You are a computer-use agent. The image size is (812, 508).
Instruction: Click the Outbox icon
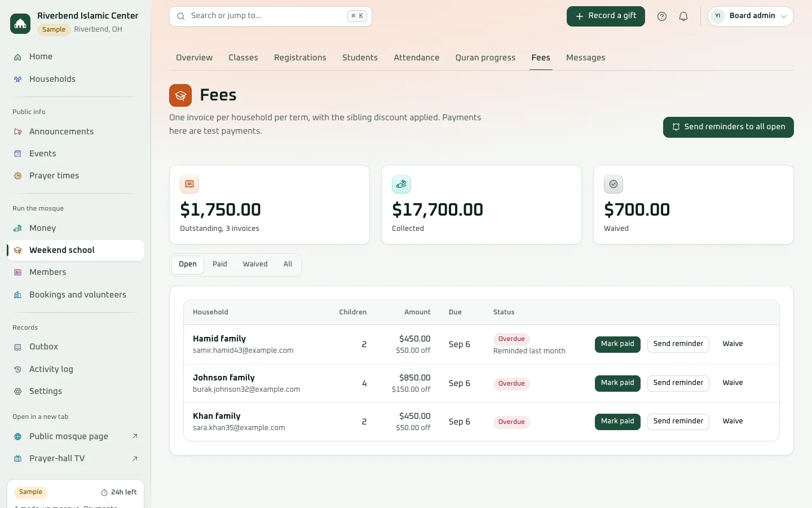18,347
